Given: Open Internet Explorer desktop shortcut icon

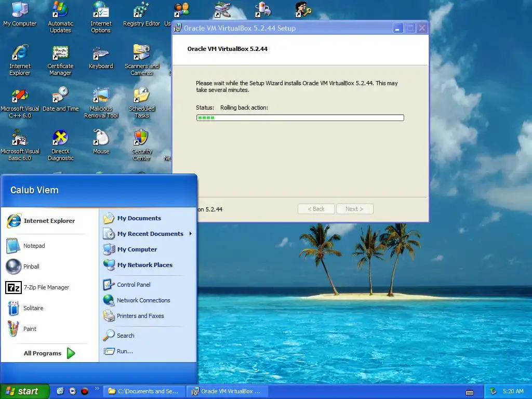Looking at the screenshot, I should point(20,60).
